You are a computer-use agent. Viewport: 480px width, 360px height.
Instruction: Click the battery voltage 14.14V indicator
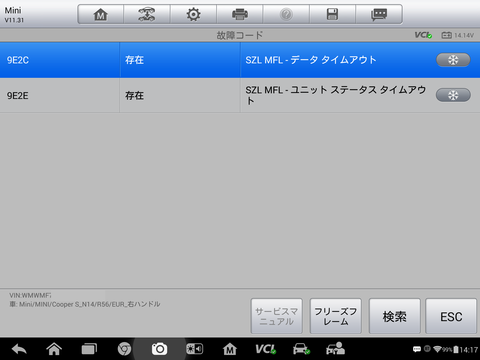[x=457, y=35]
